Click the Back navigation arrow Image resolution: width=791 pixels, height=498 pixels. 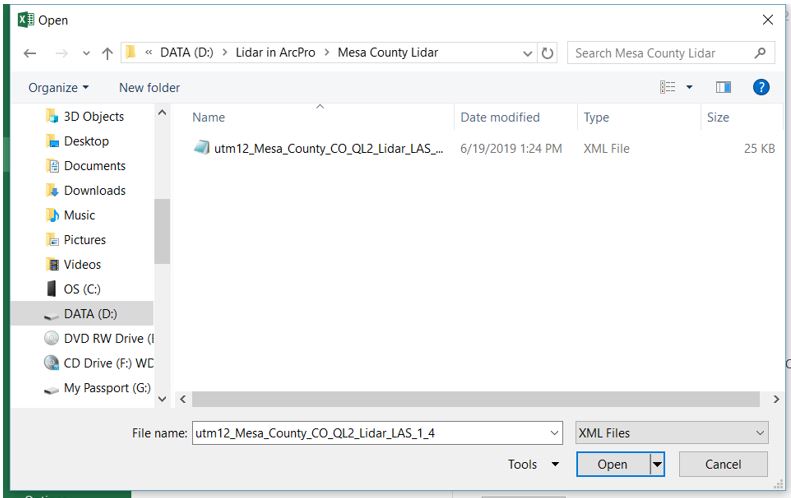click(x=30, y=53)
